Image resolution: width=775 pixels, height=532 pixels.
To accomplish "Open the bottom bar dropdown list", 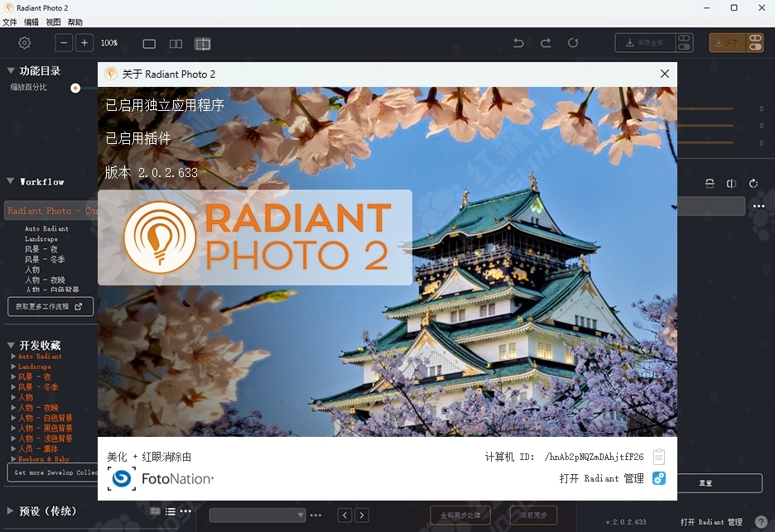I will point(258,515).
